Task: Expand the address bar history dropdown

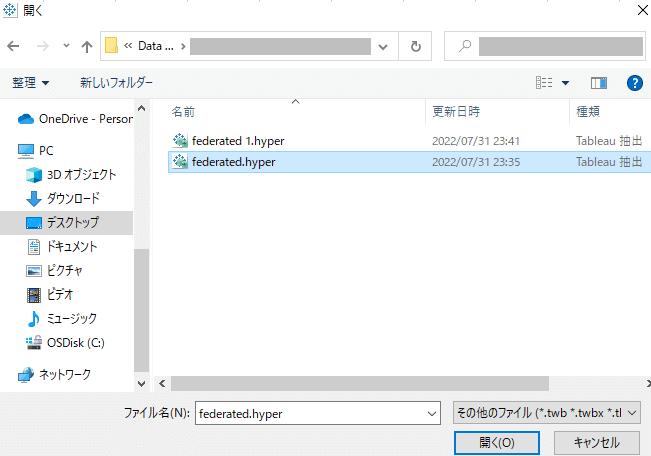Action: (383, 47)
